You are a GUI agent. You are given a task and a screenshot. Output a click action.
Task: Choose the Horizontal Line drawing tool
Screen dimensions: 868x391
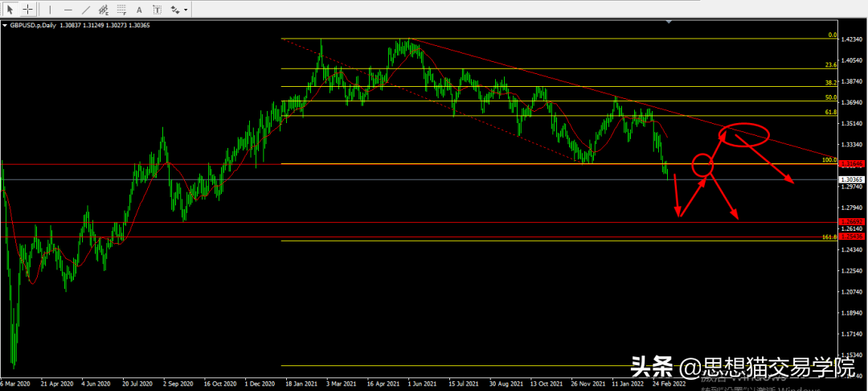68,9
